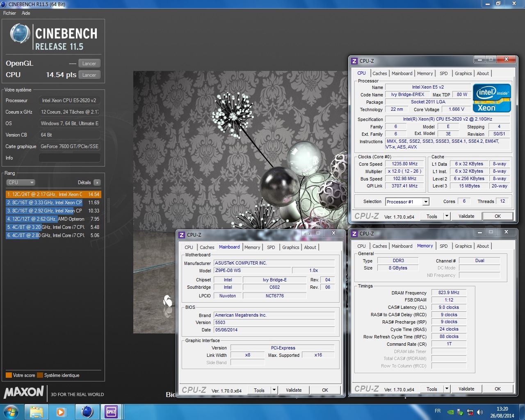Click the DRAM Frequency value 823.9 MHz
The image size is (525, 420).
coord(449,293)
